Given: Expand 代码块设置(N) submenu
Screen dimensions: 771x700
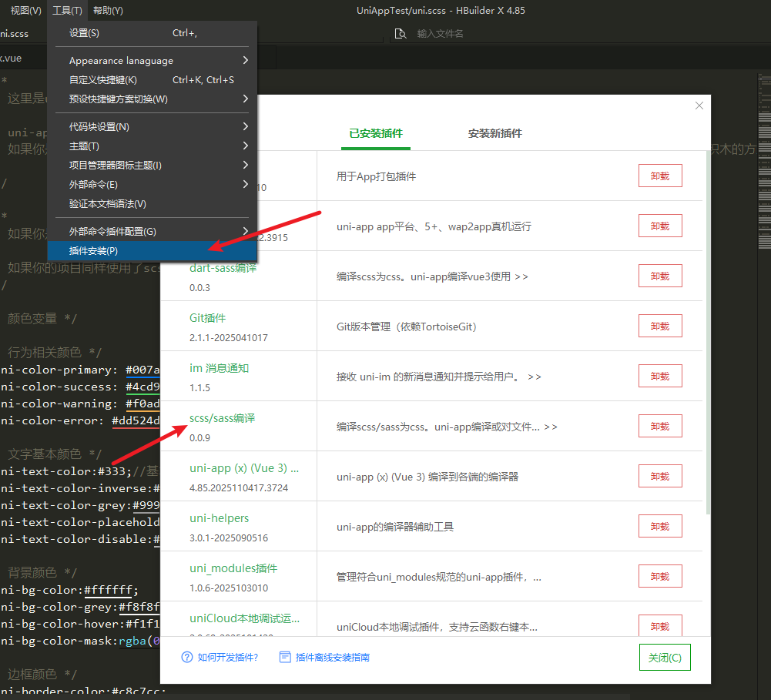Looking at the screenshot, I should pyautogui.click(x=152, y=127).
